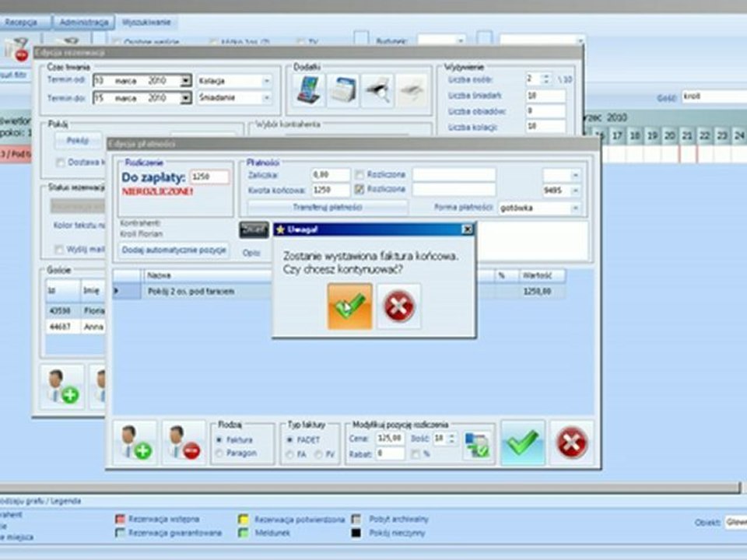Viewport: 747px width, 560px height.
Task: Open the empty dropdown on the Zaliczka row
Action: tap(575, 175)
